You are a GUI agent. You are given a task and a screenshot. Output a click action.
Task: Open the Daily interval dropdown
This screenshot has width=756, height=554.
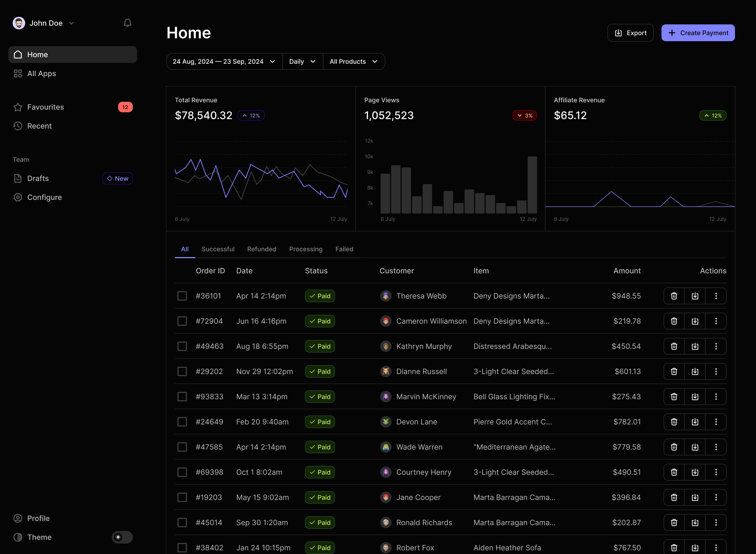[302, 61]
